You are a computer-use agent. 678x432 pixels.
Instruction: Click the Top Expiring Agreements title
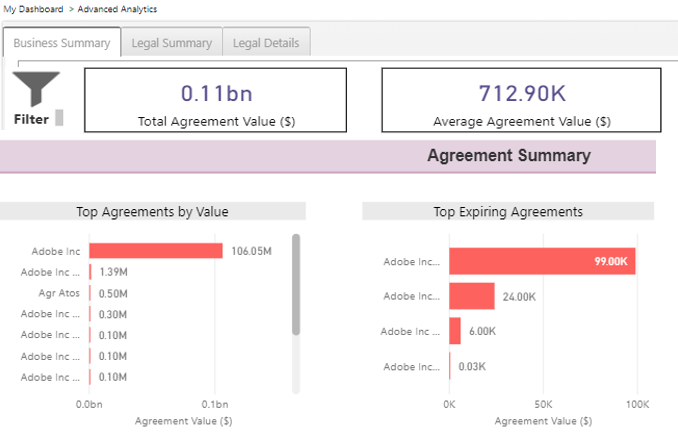pos(508,212)
